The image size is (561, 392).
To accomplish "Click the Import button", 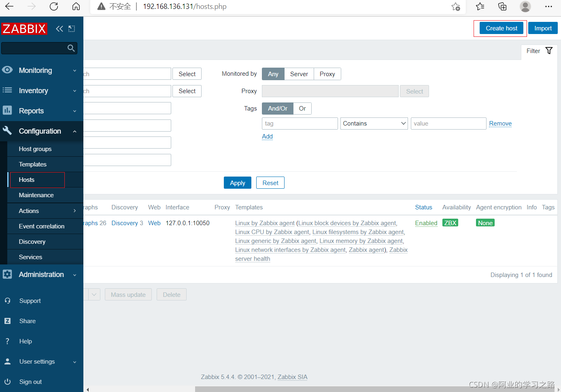I will click(543, 28).
